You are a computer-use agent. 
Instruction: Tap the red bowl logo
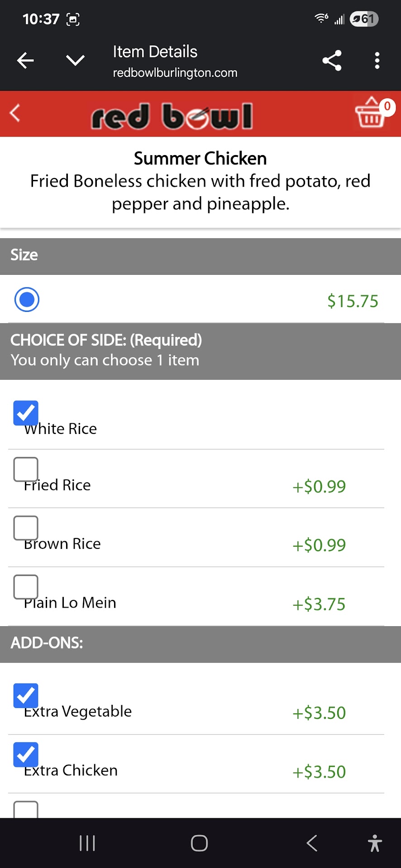(172, 116)
